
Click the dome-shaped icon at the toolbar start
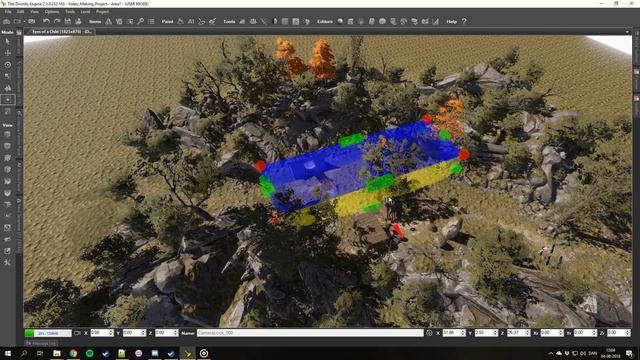click(x=7, y=21)
